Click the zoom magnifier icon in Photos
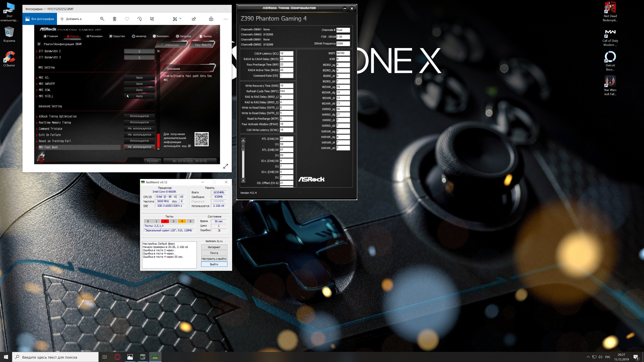The width and height of the screenshot is (644, 362). [102, 19]
